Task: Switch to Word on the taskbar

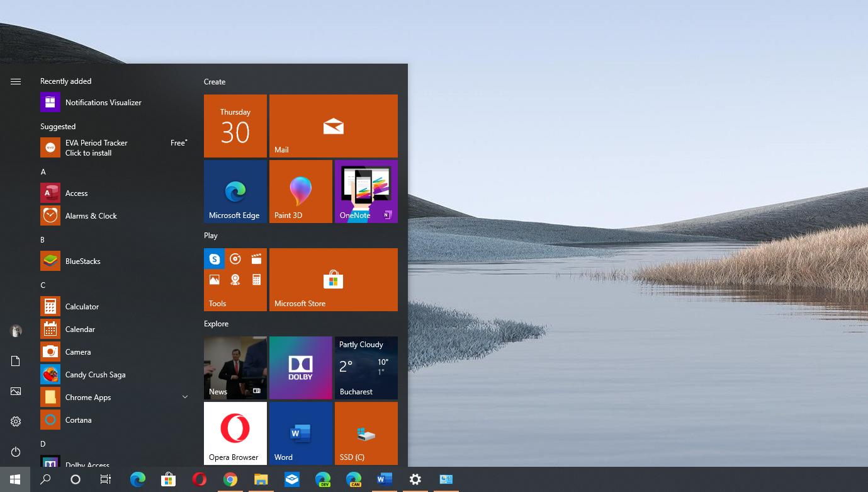Action: [x=384, y=479]
